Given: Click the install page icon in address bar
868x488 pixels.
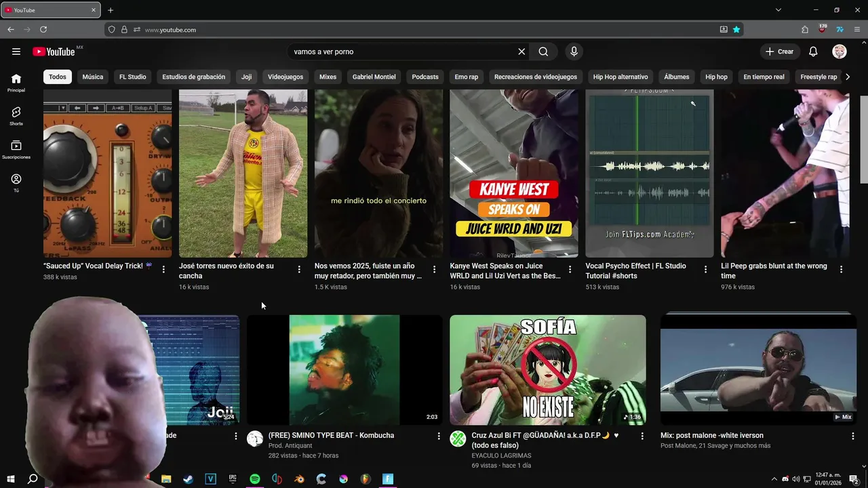Looking at the screenshot, I should 724,30.
